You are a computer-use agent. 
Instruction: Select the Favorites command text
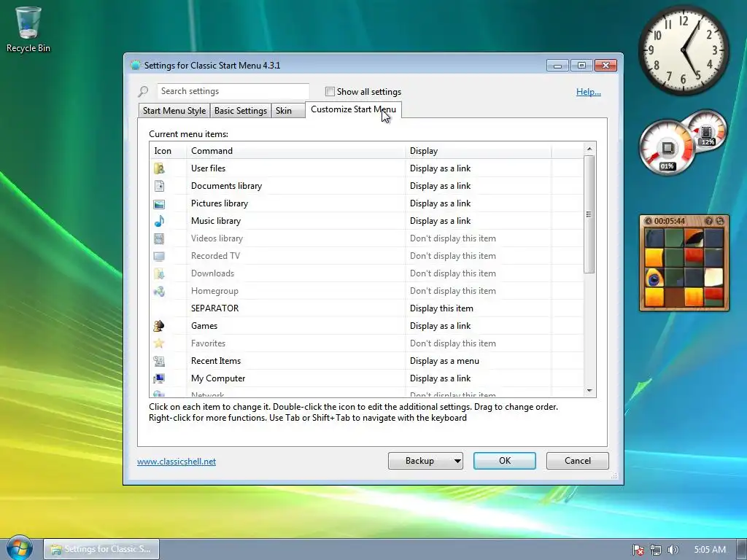pyautogui.click(x=208, y=343)
